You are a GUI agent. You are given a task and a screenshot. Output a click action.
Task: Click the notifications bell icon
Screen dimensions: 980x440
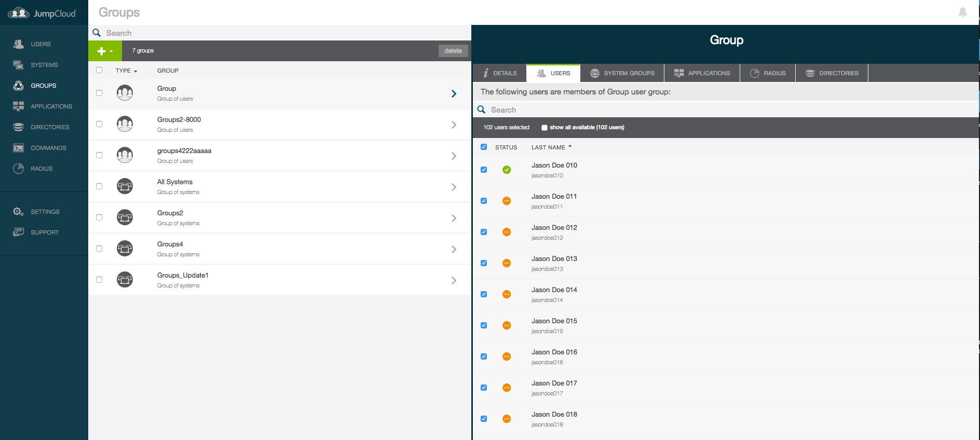click(x=962, y=12)
